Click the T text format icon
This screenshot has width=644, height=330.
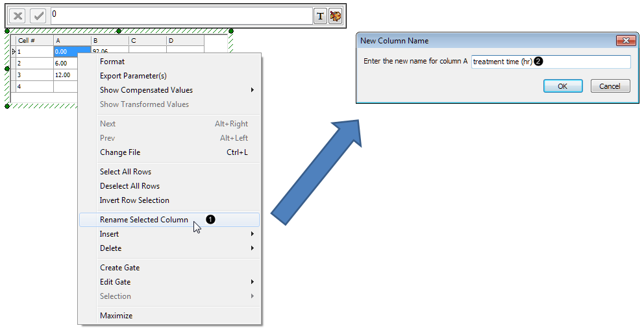[x=320, y=16]
